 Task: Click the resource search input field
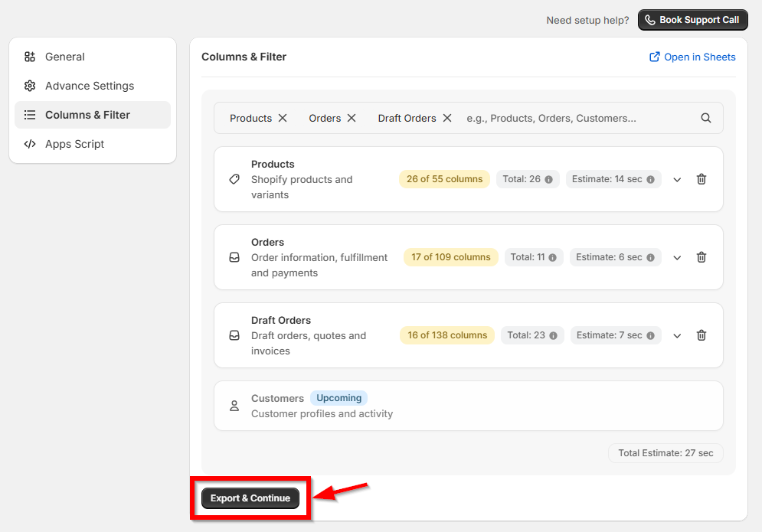pos(578,118)
